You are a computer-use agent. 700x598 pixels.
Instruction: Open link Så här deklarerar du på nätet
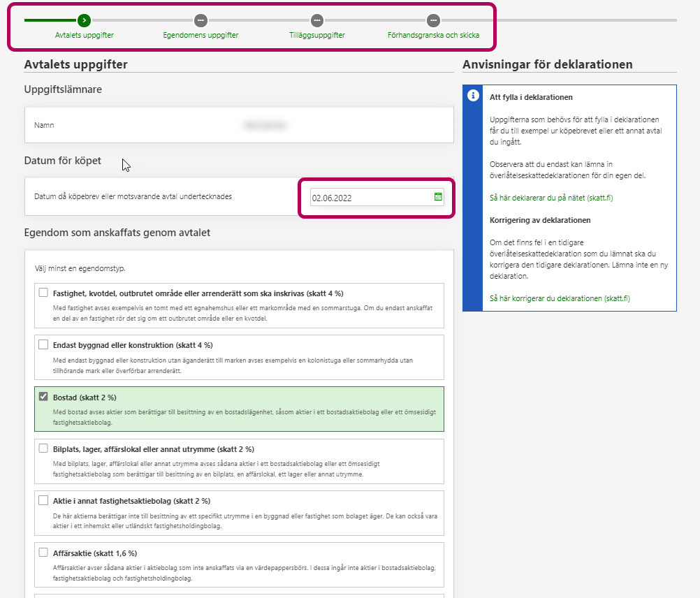(x=550, y=198)
